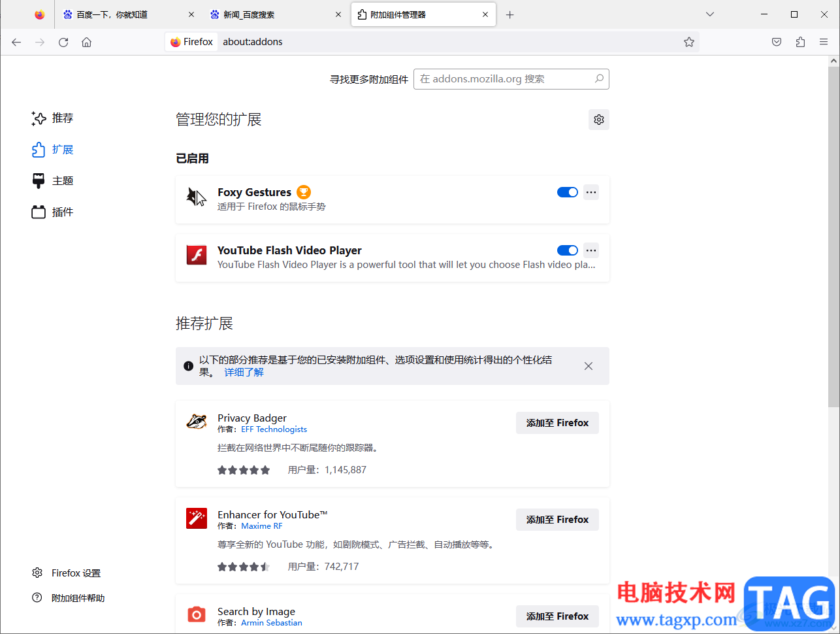Viewport: 840px width, 634px height.
Task: Expand the list all tabs dropdown
Action: [710, 14]
